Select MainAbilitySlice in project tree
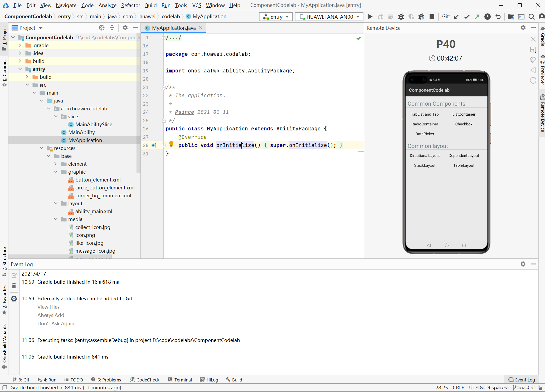Screen dimensions: 545x392 (x=94, y=124)
